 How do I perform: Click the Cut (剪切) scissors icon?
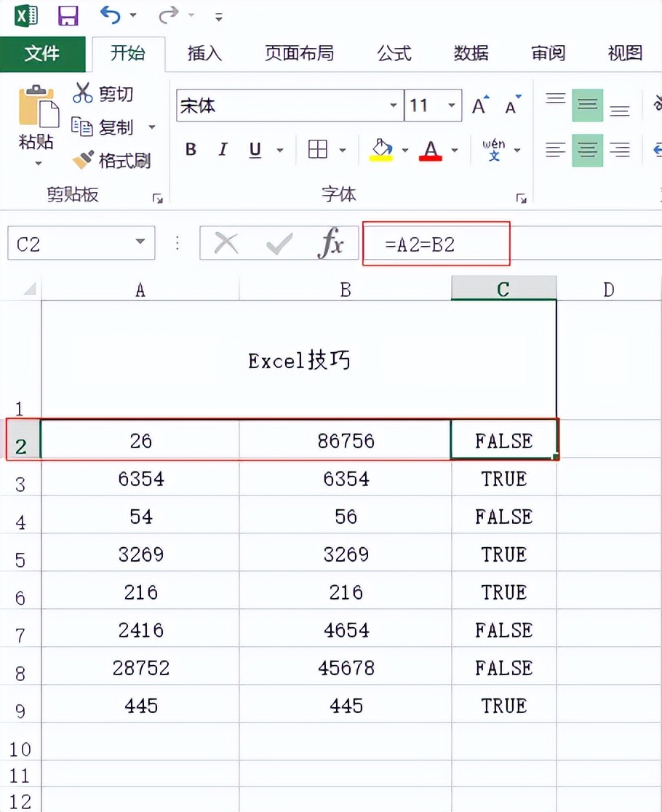pos(82,93)
